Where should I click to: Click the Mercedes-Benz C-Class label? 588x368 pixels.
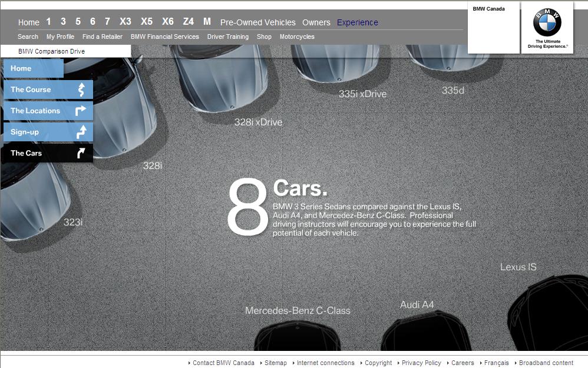click(x=298, y=311)
